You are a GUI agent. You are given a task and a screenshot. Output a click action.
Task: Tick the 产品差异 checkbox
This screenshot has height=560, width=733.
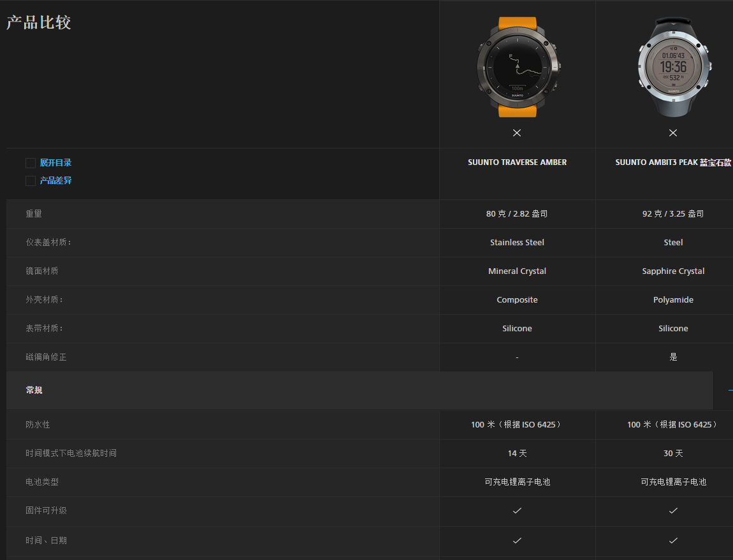[x=31, y=181]
